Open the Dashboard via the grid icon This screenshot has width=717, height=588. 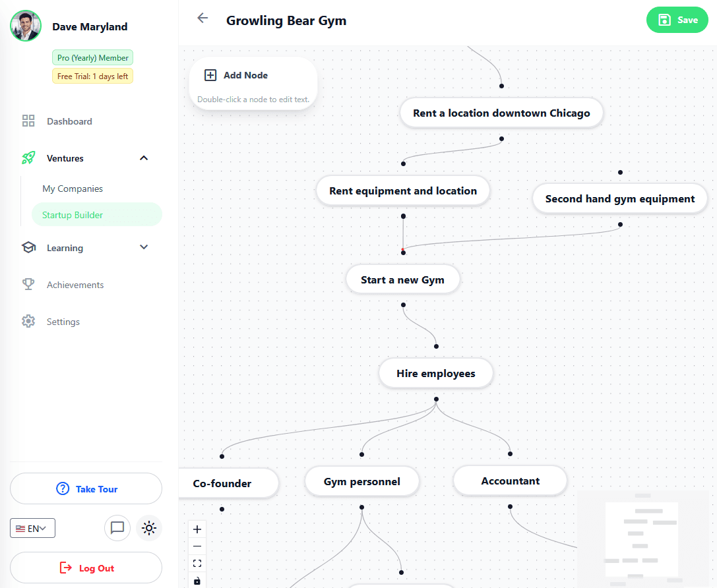pos(28,121)
